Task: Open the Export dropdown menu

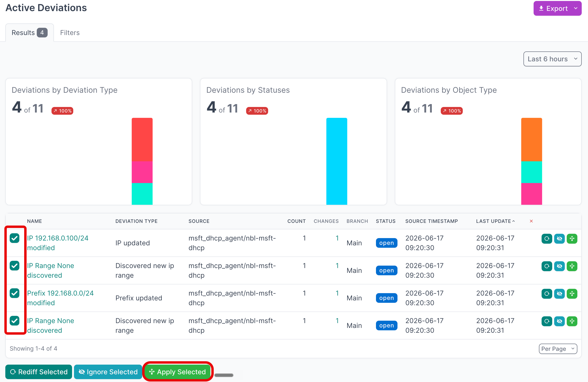Action: [x=557, y=8]
